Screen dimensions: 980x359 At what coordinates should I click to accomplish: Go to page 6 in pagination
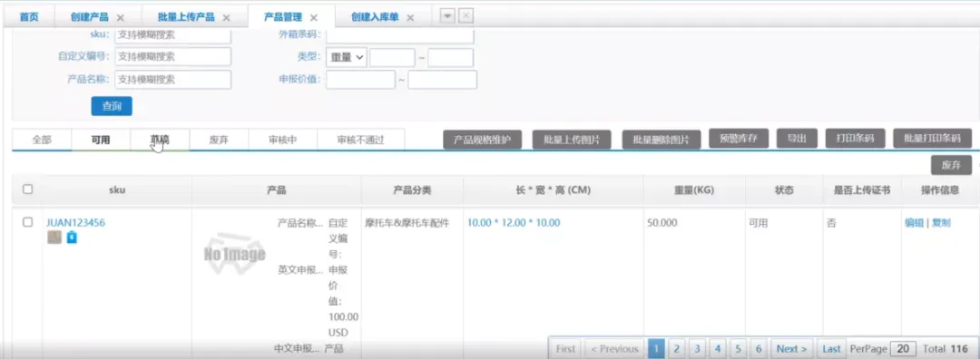tap(758, 348)
